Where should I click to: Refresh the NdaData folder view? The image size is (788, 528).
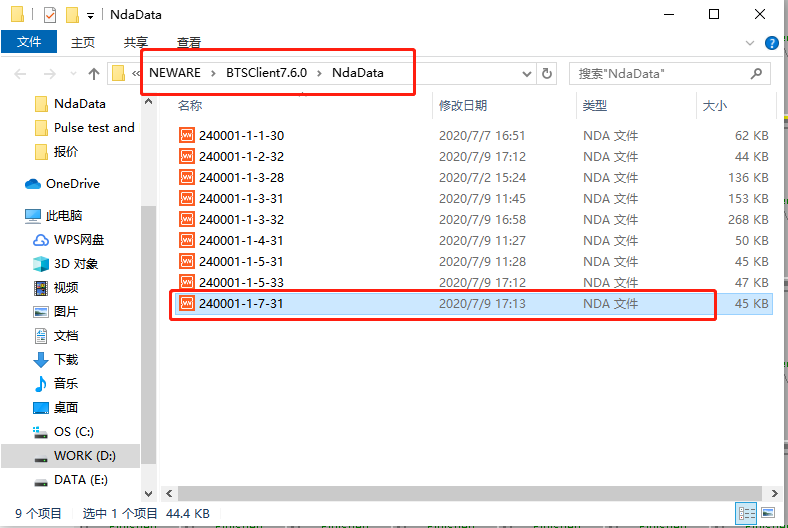(x=547, y=74)
